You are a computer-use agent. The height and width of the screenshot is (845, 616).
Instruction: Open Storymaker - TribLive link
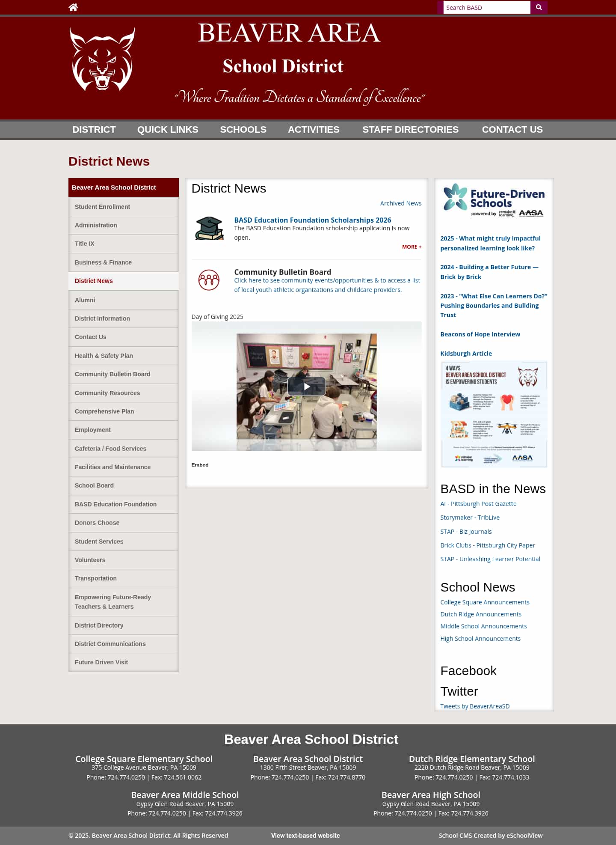470,518
